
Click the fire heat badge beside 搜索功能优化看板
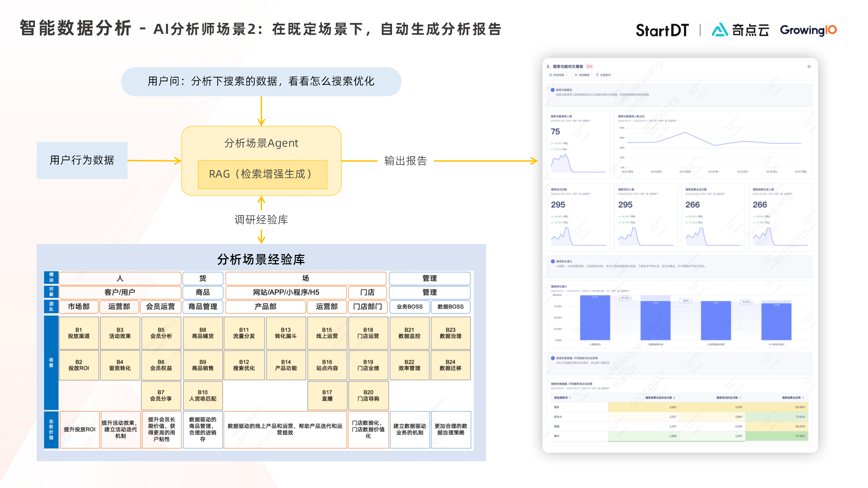[590, 66]
